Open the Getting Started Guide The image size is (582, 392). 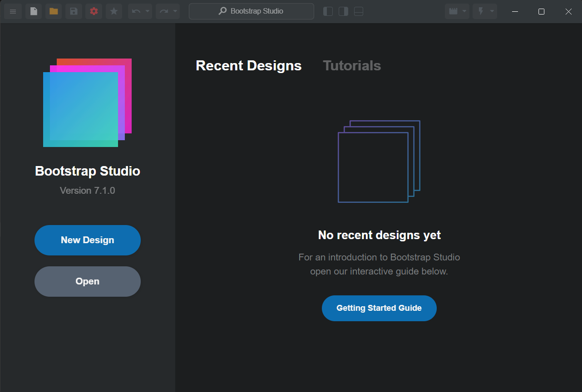(379, 308)
